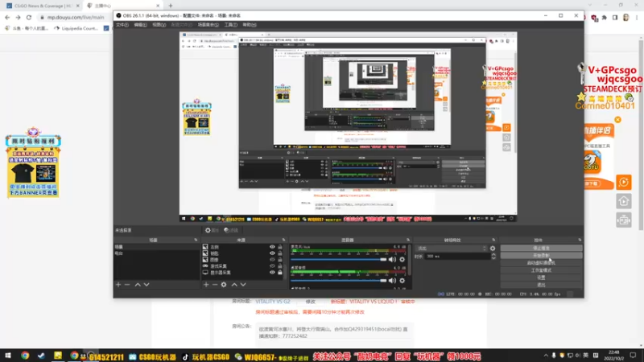Click the Start Recording button in OBS

pyautogui.click(x=541, y=255)
